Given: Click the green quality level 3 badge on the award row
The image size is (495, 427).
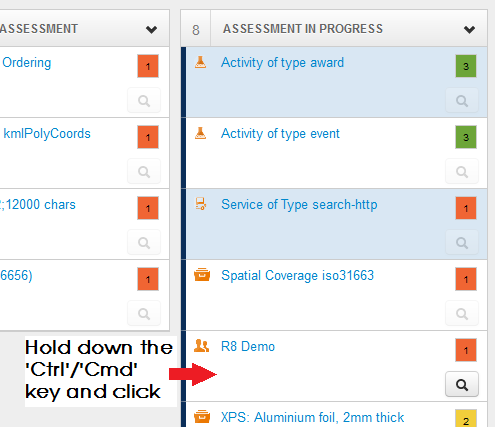Looking at the screenshot, I should tap(466, 66).
